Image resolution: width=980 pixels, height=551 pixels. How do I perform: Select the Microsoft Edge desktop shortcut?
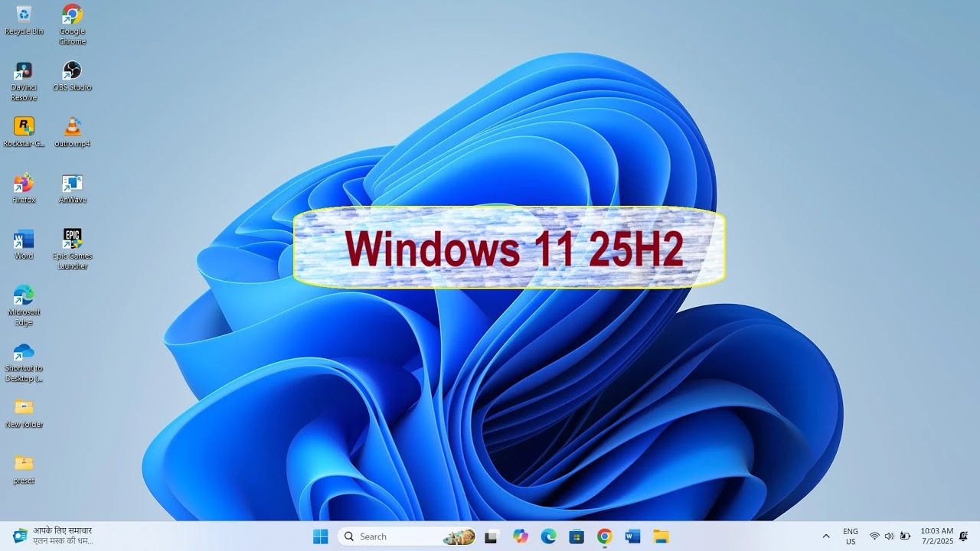tap(24, 305)
